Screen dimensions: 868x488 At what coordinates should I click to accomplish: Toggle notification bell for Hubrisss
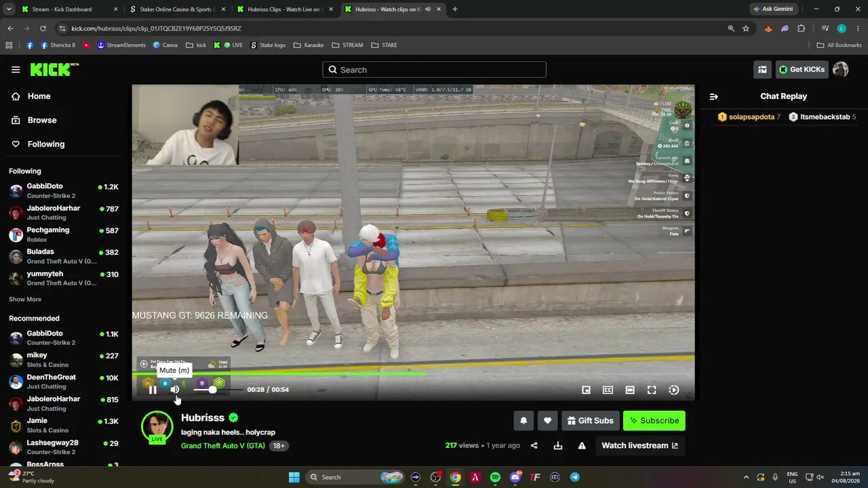click(524, 421)
